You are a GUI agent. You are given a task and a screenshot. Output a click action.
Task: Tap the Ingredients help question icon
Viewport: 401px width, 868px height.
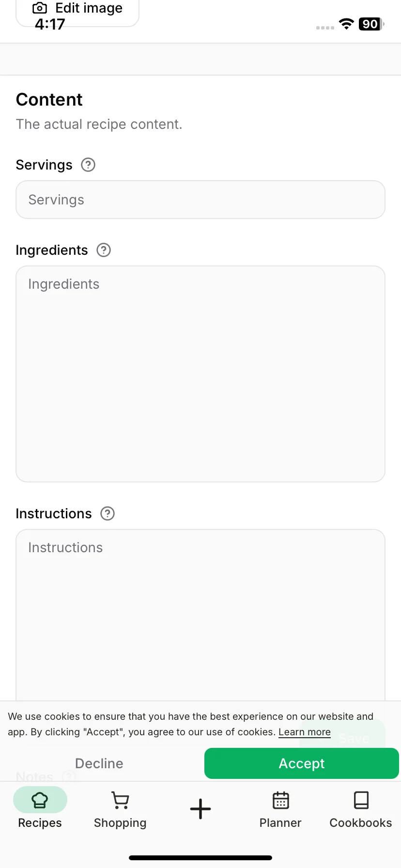tap(104, 250)
